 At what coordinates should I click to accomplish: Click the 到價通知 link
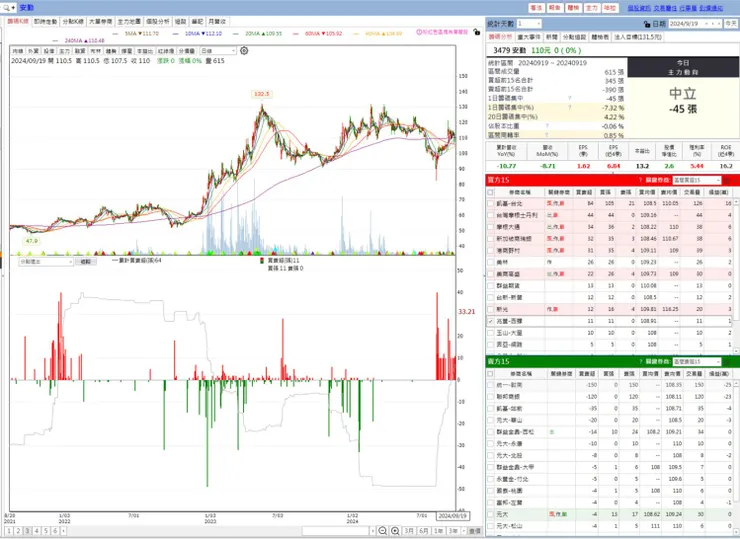tap(711, 8)
